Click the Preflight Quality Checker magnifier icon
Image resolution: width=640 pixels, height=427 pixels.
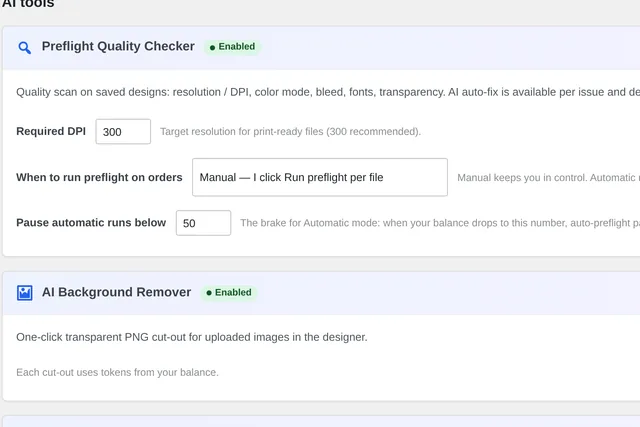pos(24,47)
